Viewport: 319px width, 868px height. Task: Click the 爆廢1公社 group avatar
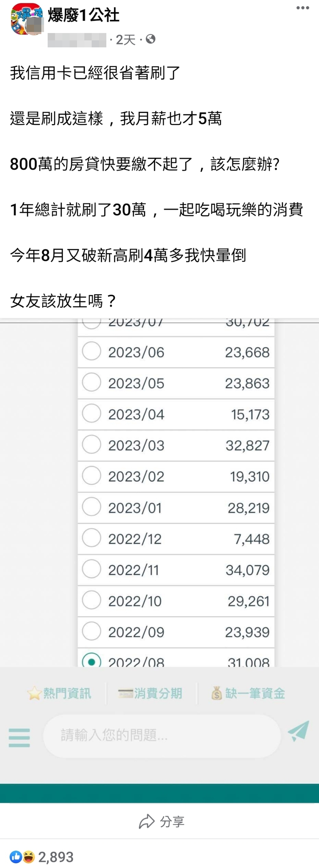point(26,19)
